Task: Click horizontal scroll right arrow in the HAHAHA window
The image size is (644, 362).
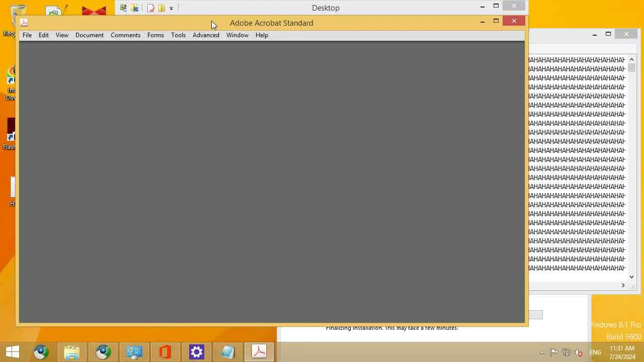Action: click(x=623, y=286)
